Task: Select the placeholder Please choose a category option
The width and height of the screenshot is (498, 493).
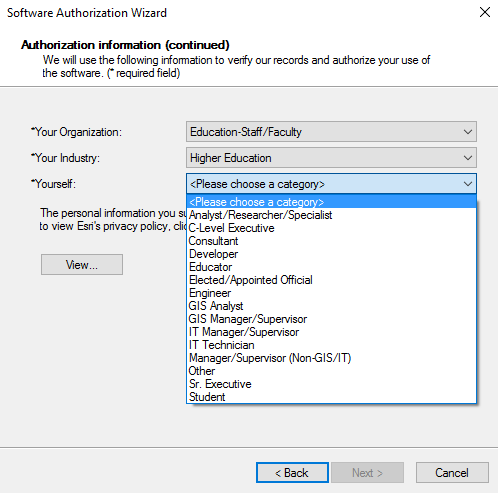Action: tap(331, 202)
